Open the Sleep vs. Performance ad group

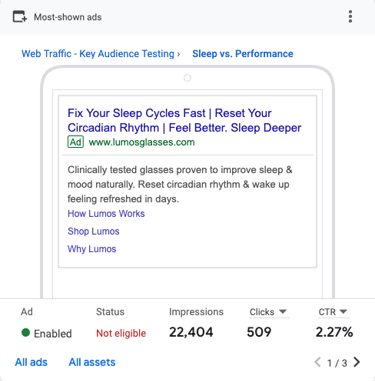coord(243,54)
